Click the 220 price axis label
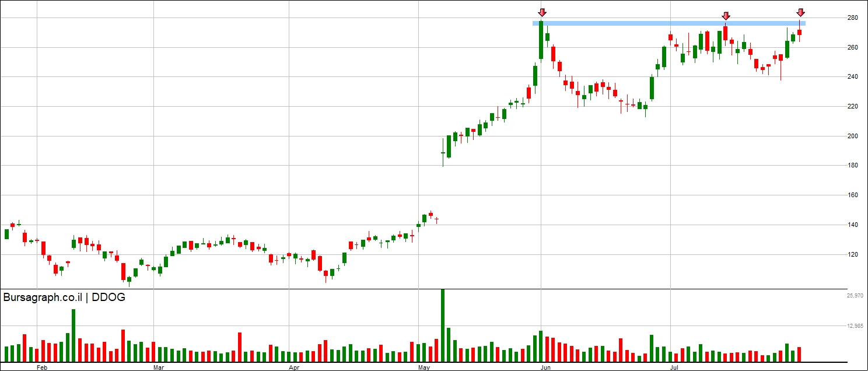This screenshot has height=371, width=868. click(x=852, y=106)
